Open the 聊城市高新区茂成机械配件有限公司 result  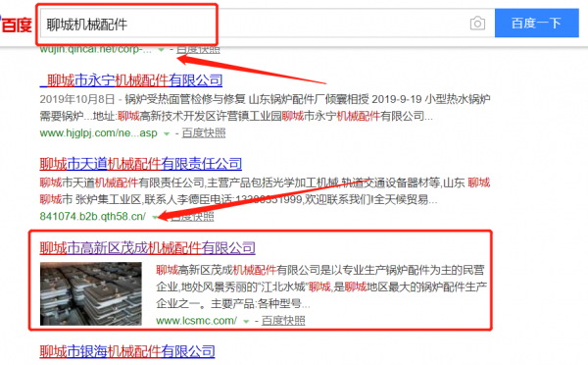coord(148,247)
